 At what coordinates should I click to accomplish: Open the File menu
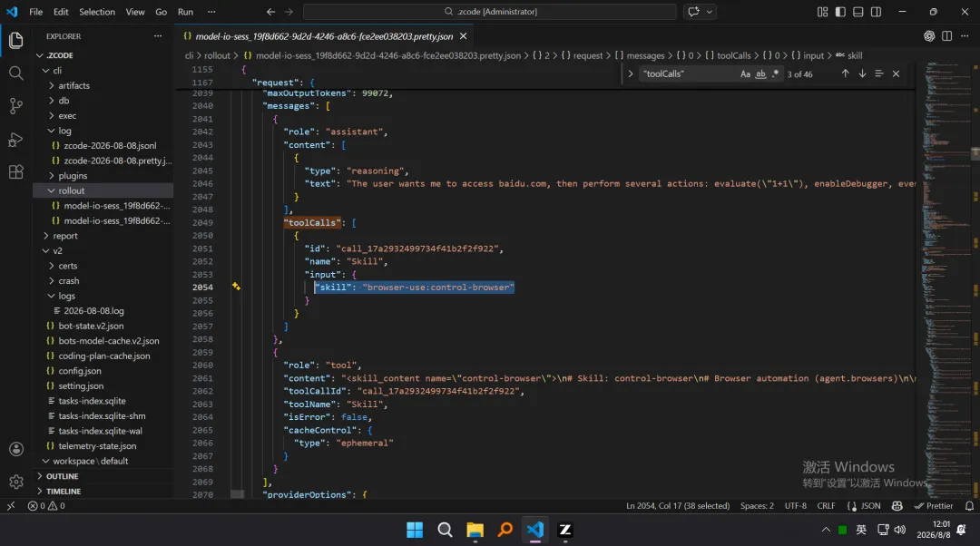pyautogui.click(x=36, y=12)
